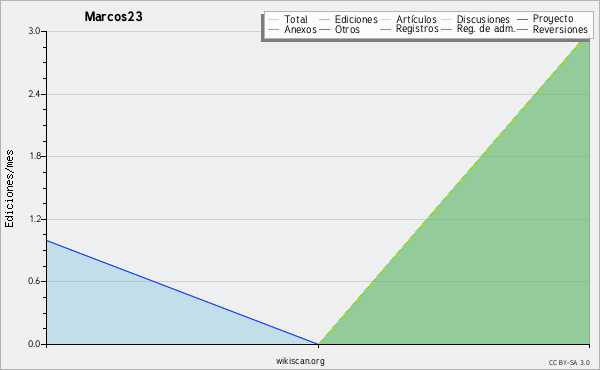
Task: Click the Otros legend label
Action: [x=347, y=29]
